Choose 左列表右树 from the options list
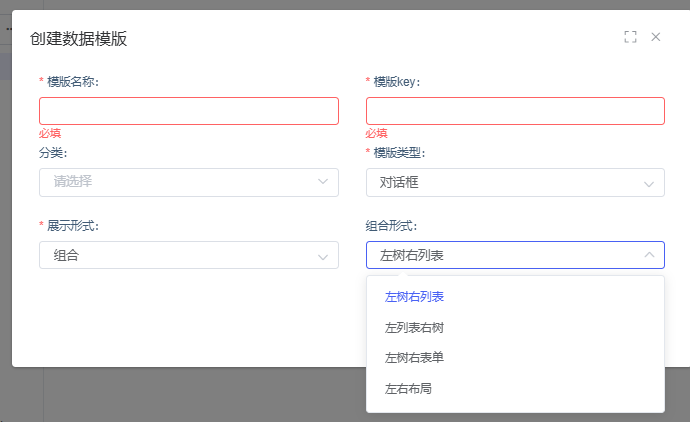The height and width of the screenshot is (422, 690). click(x=415, y=327)
